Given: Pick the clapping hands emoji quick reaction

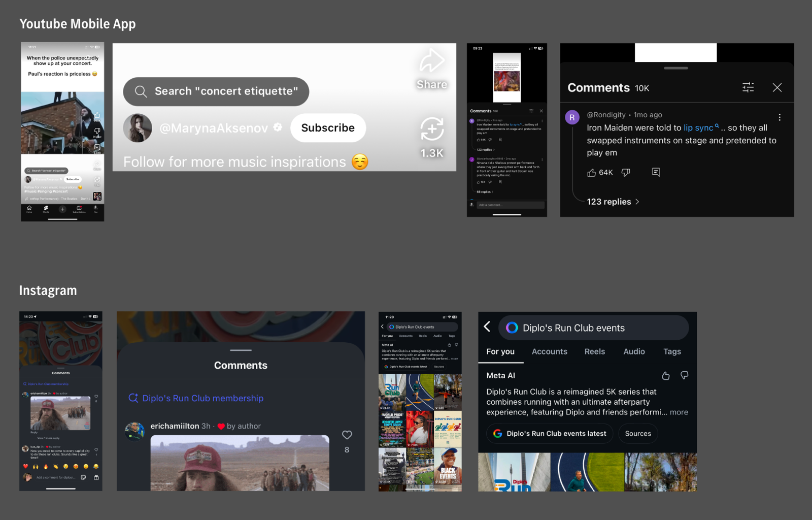Looking at the screenshot, I should coord(56,466).
